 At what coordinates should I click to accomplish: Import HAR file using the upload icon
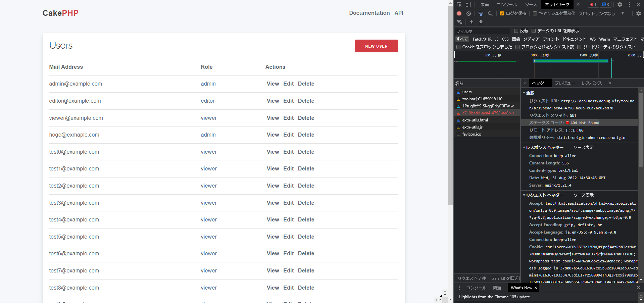click(471, 22)
